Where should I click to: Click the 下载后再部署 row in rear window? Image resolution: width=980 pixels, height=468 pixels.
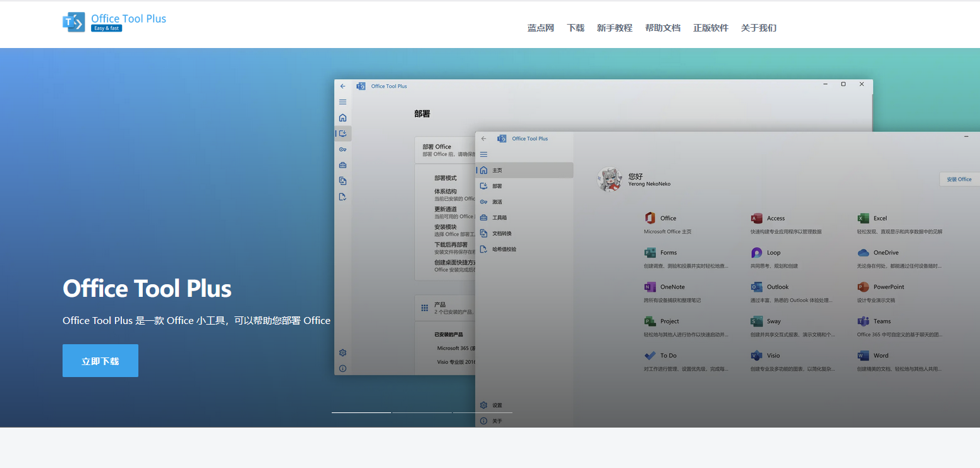tap(451, 244)
